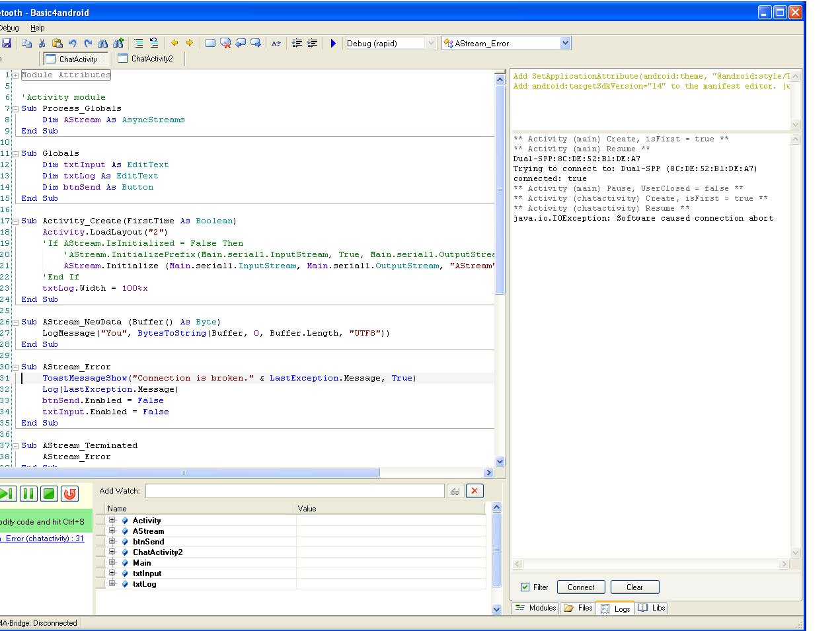Restart the program with the red circular arrow

point(69,494)
